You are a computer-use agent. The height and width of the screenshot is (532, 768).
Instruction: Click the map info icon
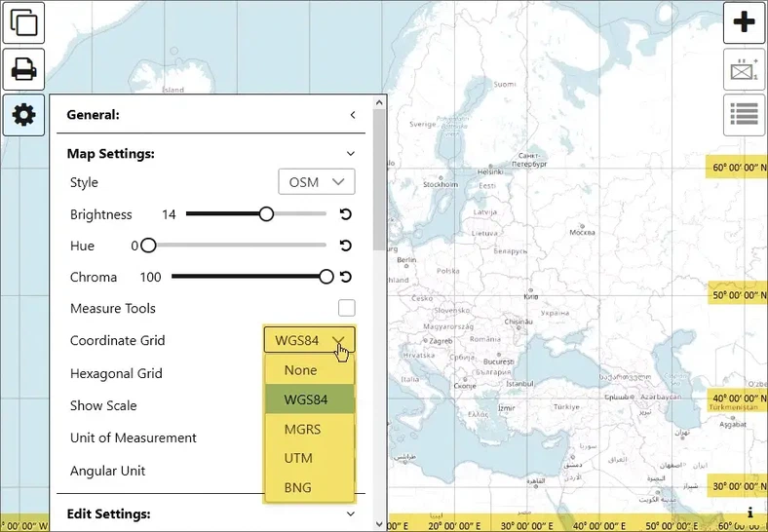[x=749, y=513]
